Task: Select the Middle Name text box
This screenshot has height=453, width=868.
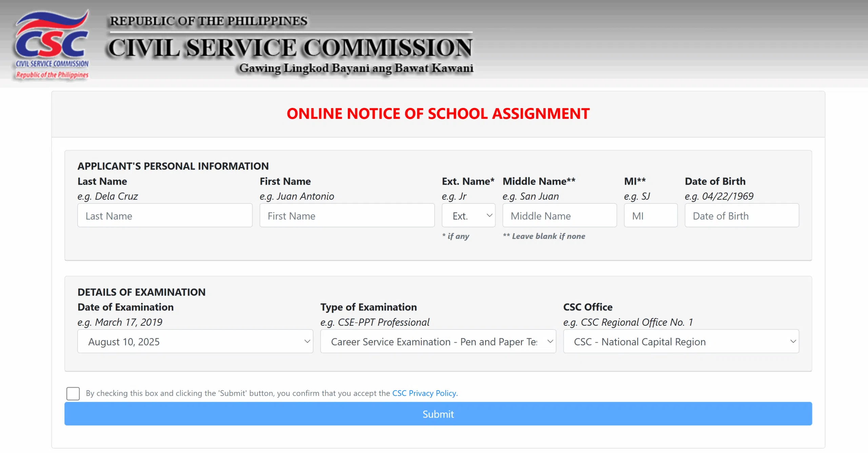Action: coord(559,215)
